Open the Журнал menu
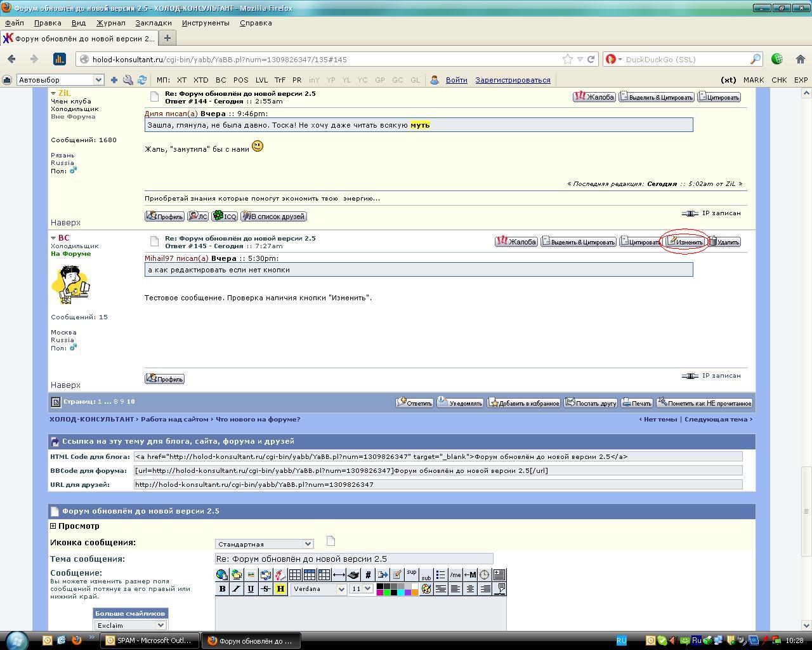The width and height of the screenshot is (812, 650). (111, 23)
